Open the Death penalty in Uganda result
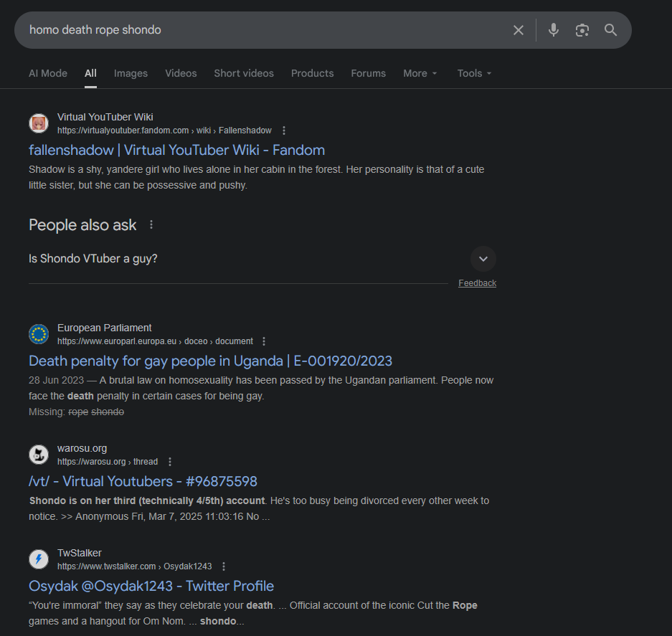The width and height of the screenshot is (672, 636). pyautogui.click(x=210, y=361)
